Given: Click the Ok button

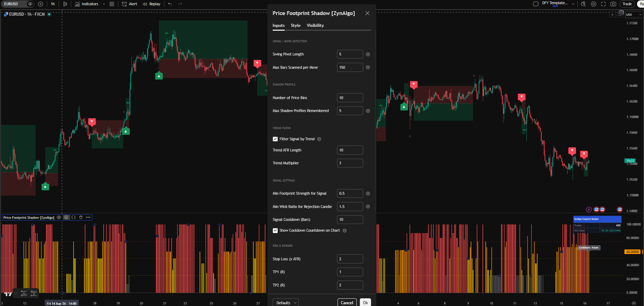Looking at the screenshot, I should tap(365, 303).
